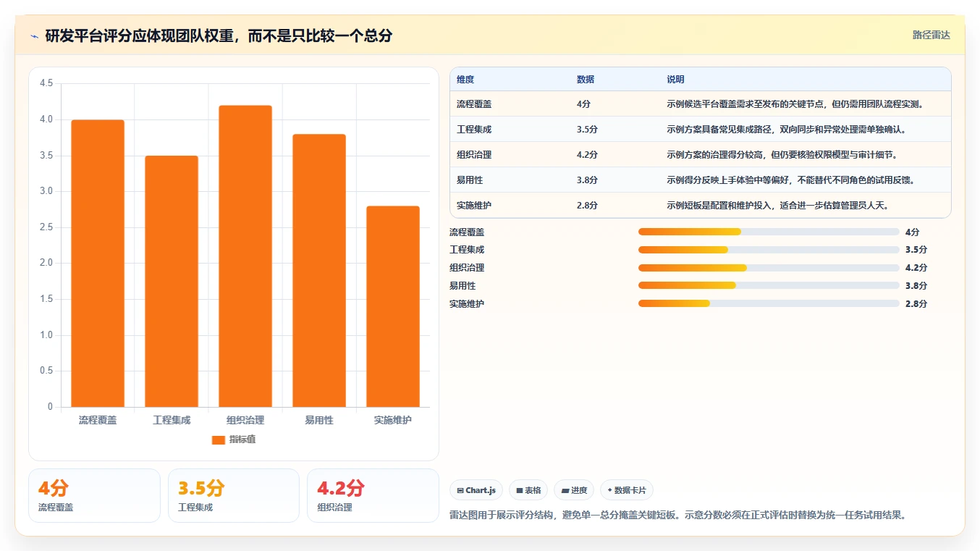Click the 易用性 label on the chart x-axis
The height and width of the screenshot is (551, 980).
pyautogui.click(x=319, y=420)
